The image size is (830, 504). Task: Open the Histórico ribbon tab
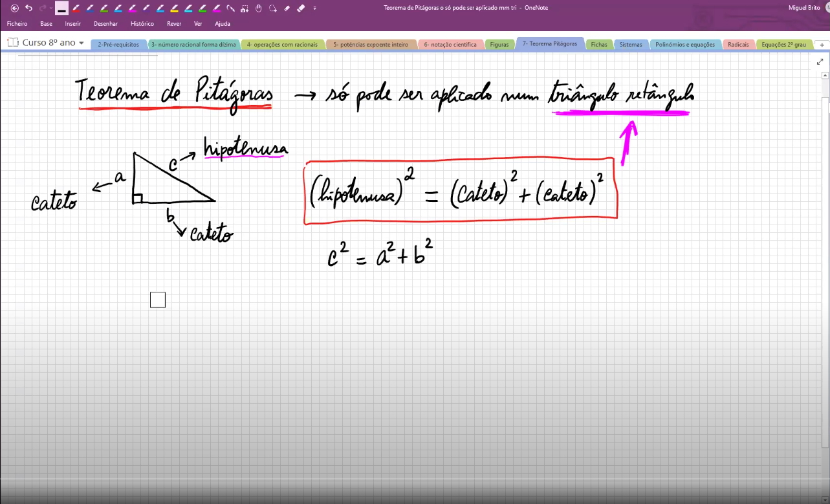point(142,24)
